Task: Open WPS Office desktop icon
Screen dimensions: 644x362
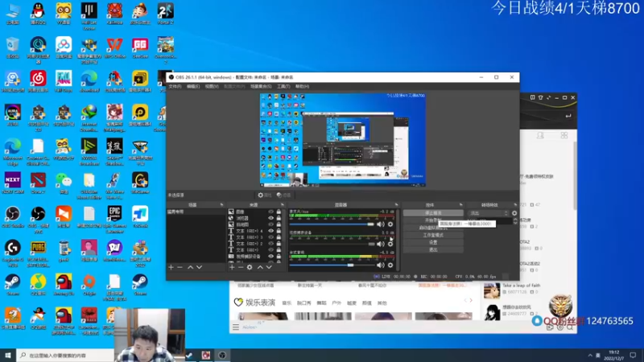Action: 114,48
